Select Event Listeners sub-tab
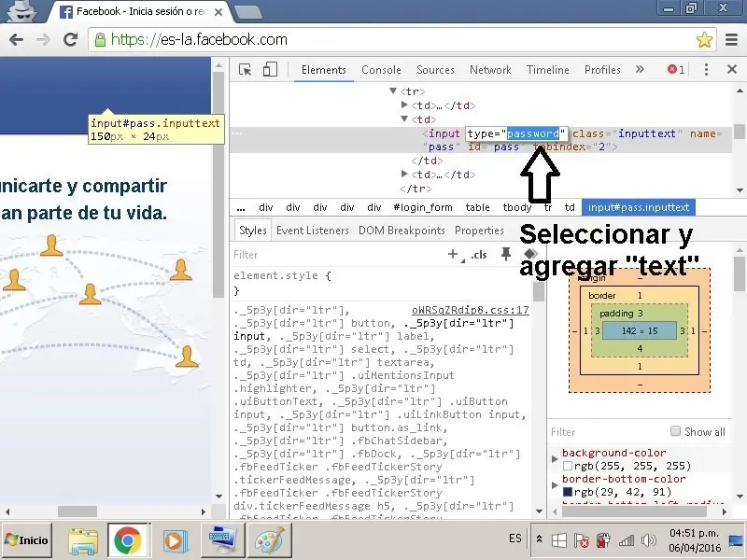 [x=313, y=231]
